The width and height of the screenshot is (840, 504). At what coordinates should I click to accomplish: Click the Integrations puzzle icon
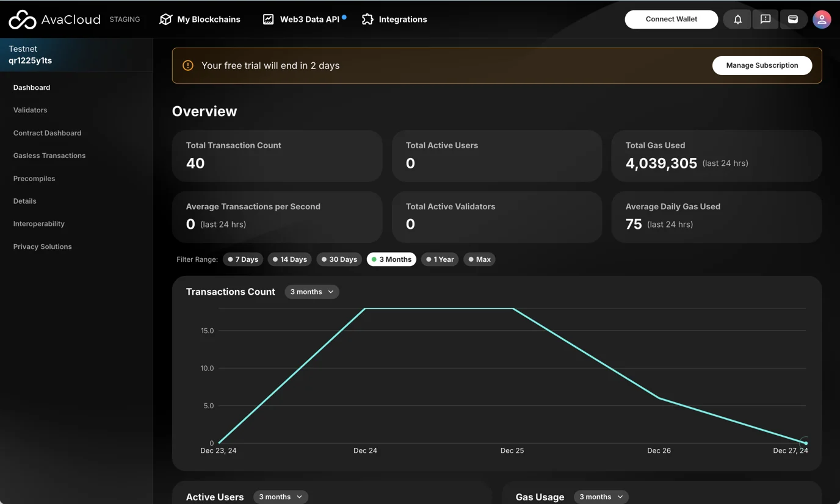367,20
